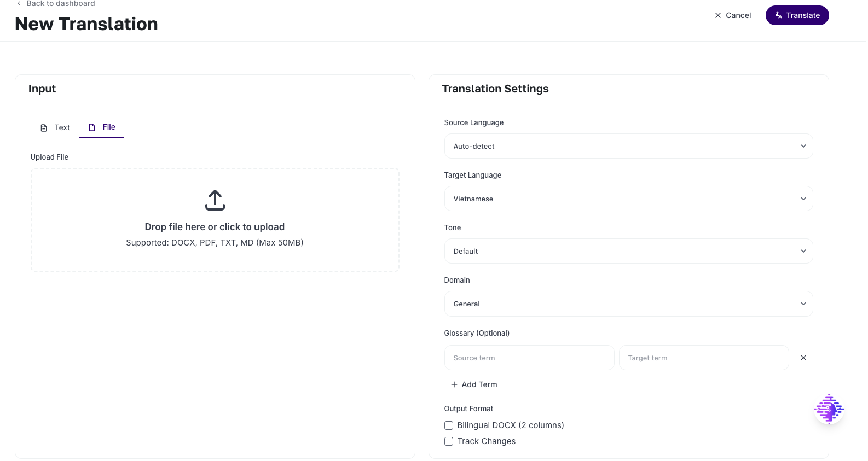Click the text page icon beside the Text tab
This screenshot has width=868, height=461.
pos(43,127)
